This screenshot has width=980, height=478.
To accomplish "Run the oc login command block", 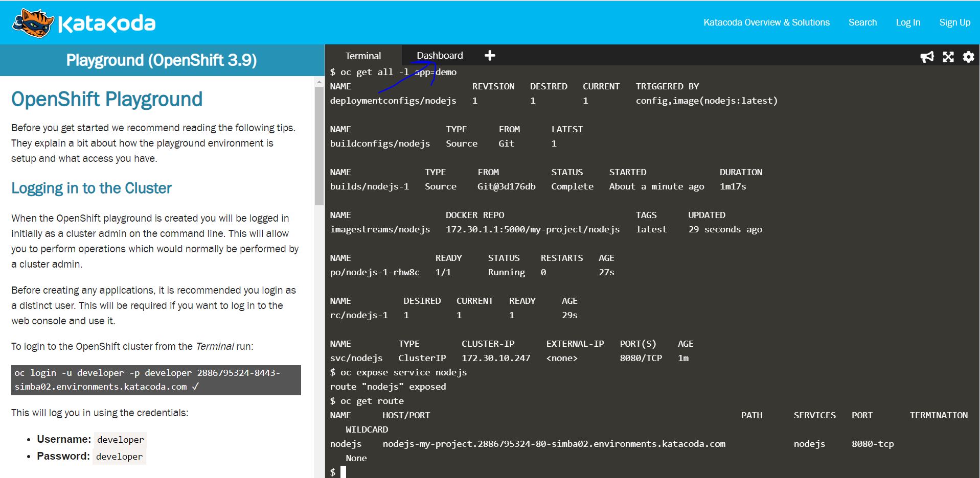I will tap(156, 380).
